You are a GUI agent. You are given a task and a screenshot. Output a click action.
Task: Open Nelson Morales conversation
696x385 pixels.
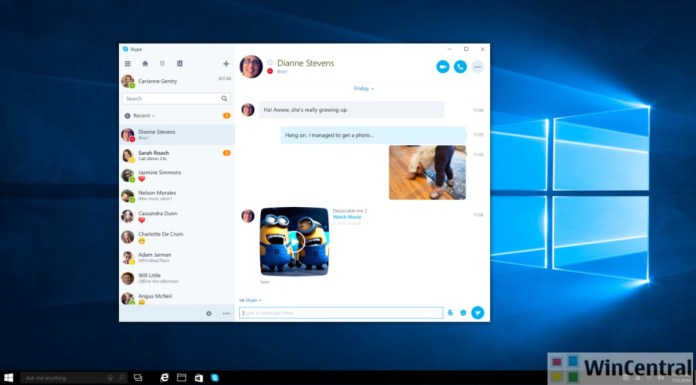coord(177,196)
